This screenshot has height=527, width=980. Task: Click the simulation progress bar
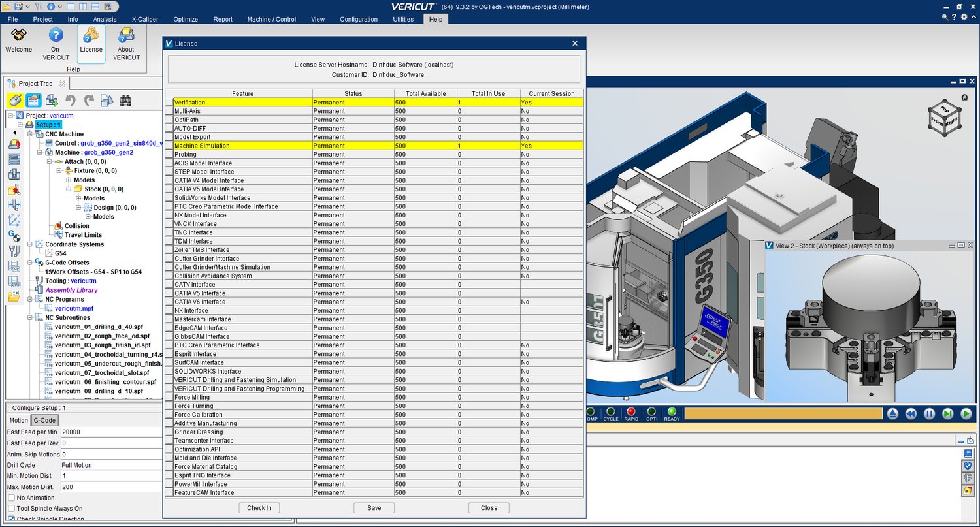point(783,413)
